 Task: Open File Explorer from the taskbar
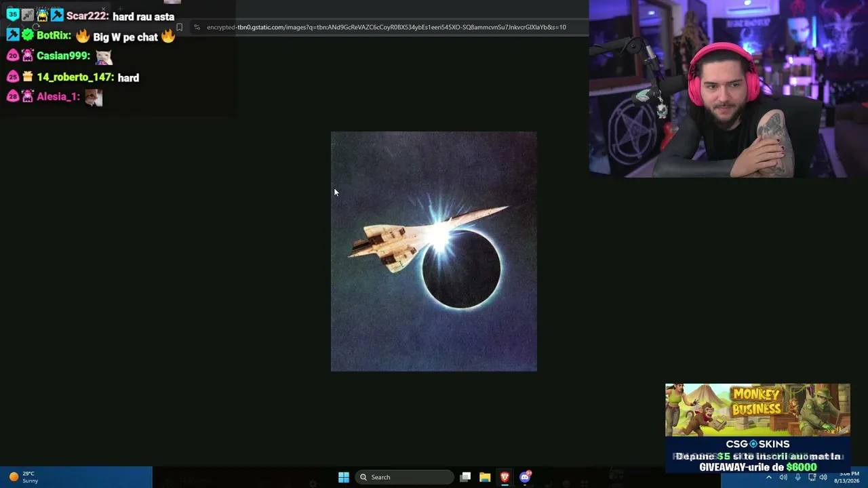coord(485,477)
